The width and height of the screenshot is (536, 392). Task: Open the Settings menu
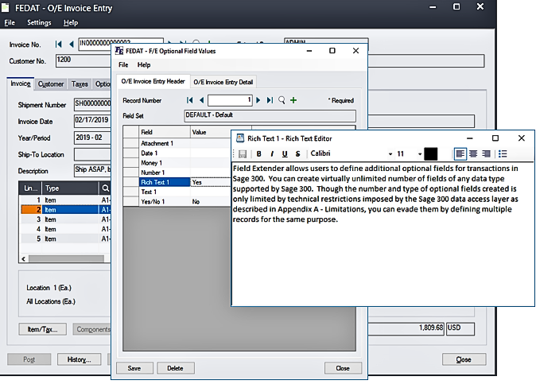click(x=39, y=23)
